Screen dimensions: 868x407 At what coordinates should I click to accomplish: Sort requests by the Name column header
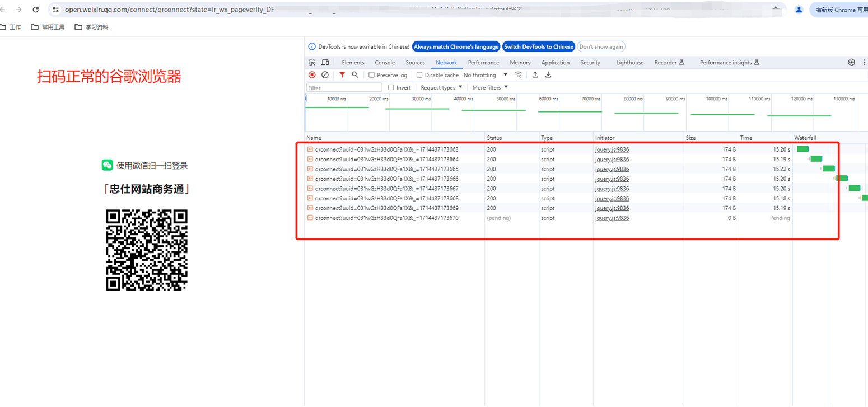pyautogui.click(x=395, y=138)
